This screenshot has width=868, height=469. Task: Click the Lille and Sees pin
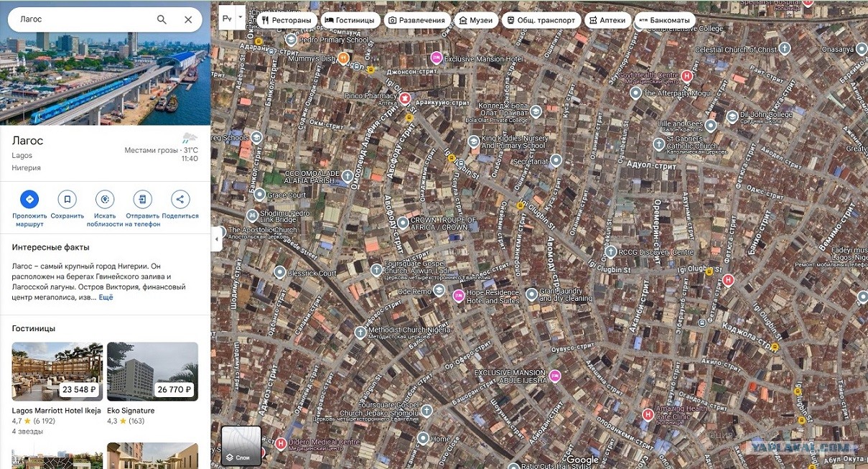(x=710, y=126)
